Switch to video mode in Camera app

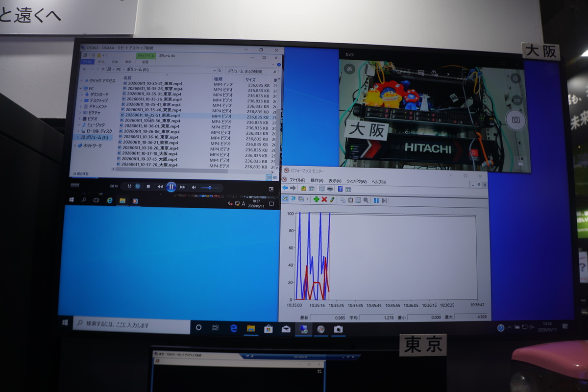[x=516, y=99]
